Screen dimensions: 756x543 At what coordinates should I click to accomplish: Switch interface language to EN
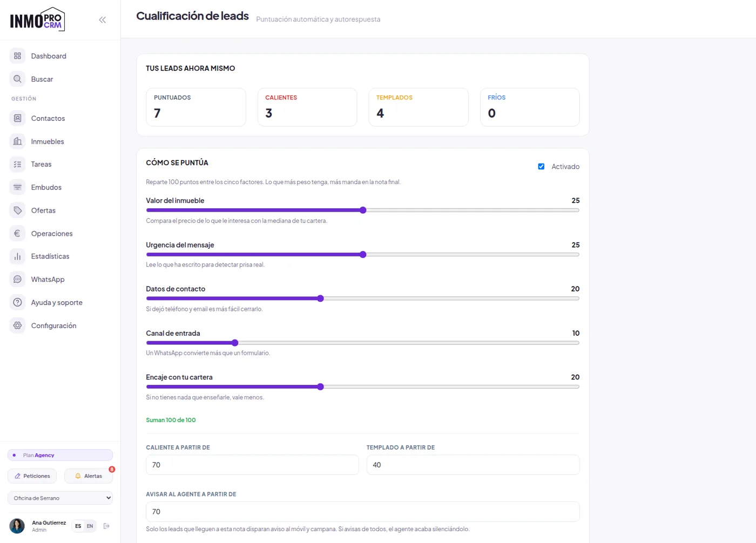[x=90, y=526]
